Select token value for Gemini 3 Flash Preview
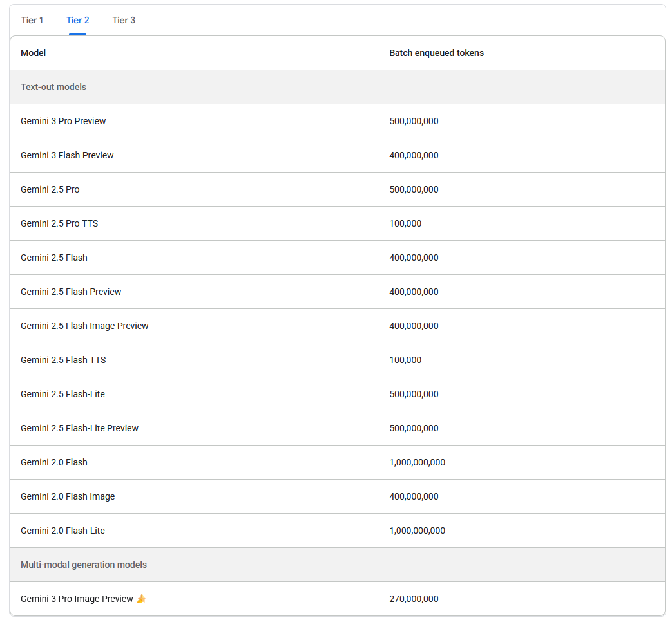 point(414,155)
